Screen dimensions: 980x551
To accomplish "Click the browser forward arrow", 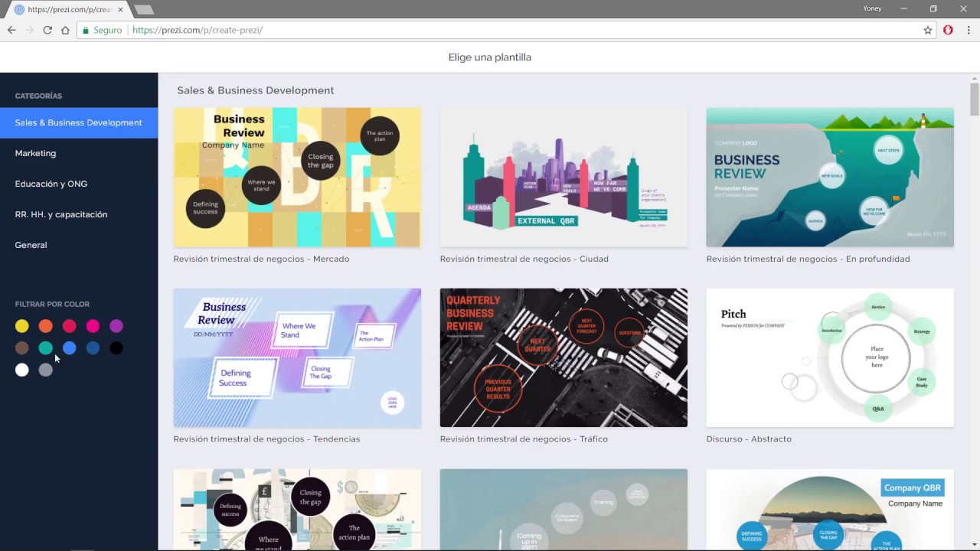I will [30, 30].
